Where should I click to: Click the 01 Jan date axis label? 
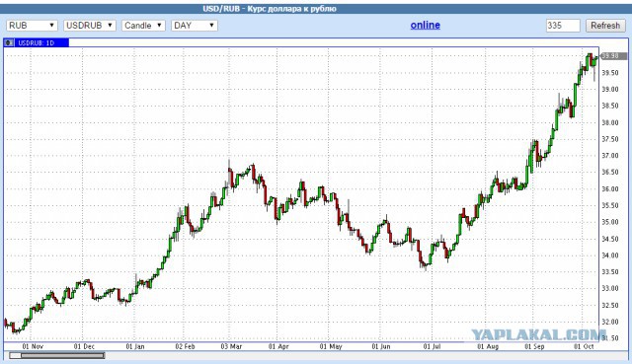135,346
